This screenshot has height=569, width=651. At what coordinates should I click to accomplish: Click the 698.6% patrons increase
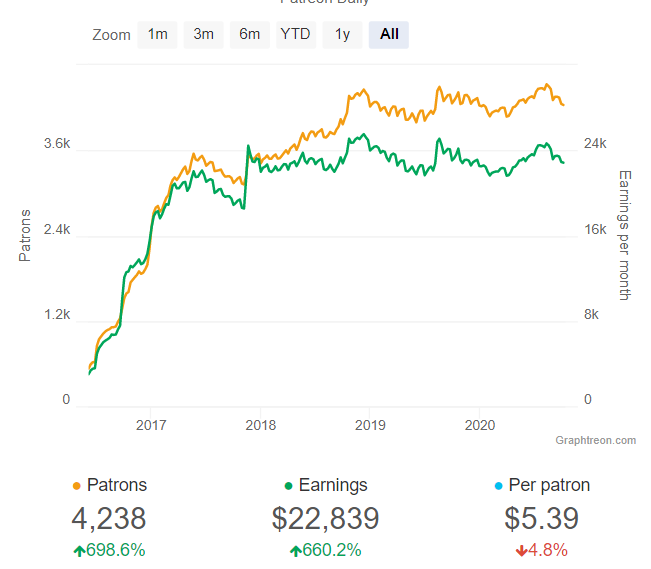[x=116, y=550]
